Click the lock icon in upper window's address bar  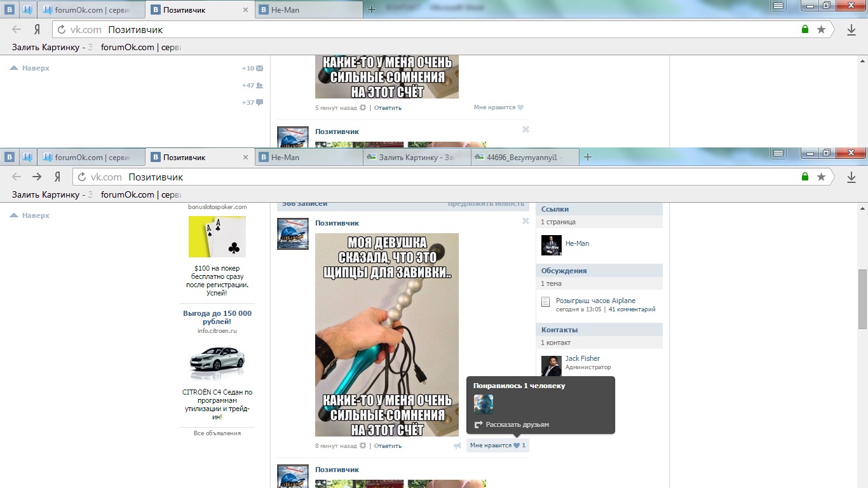[805, 29]
